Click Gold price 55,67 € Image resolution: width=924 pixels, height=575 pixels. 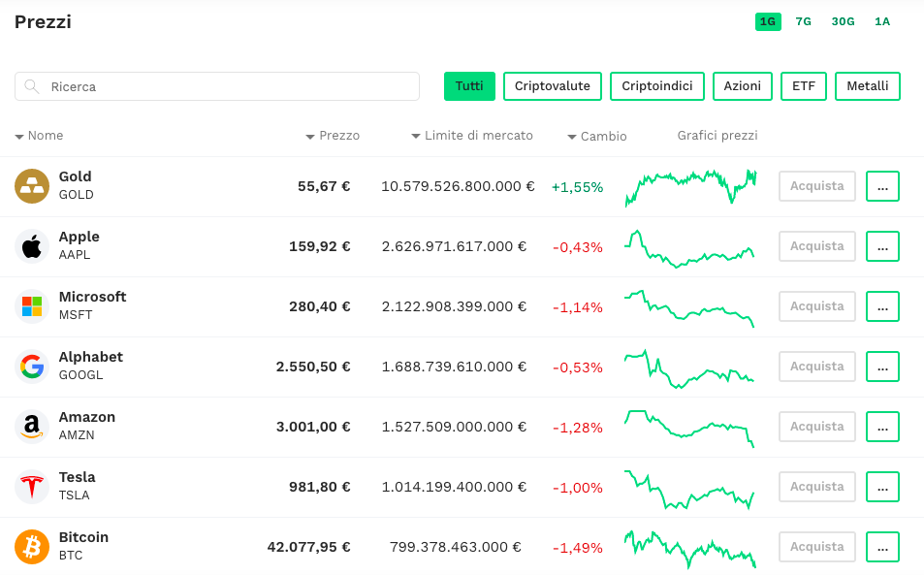click(x=324, y=187)
